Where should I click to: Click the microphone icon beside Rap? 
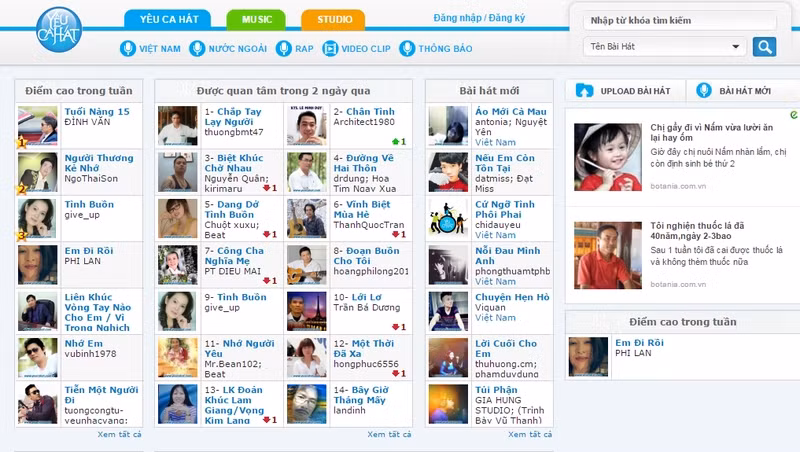click(x=284, y=48)
